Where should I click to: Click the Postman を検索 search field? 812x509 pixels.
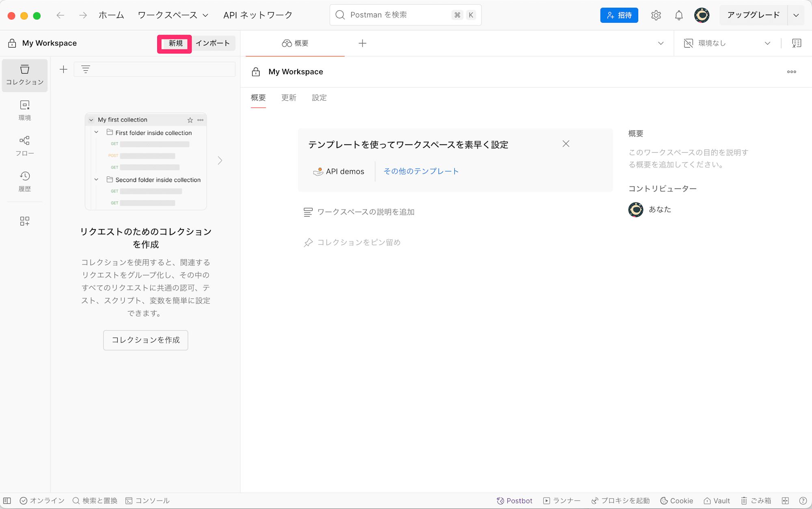[406, 15]
